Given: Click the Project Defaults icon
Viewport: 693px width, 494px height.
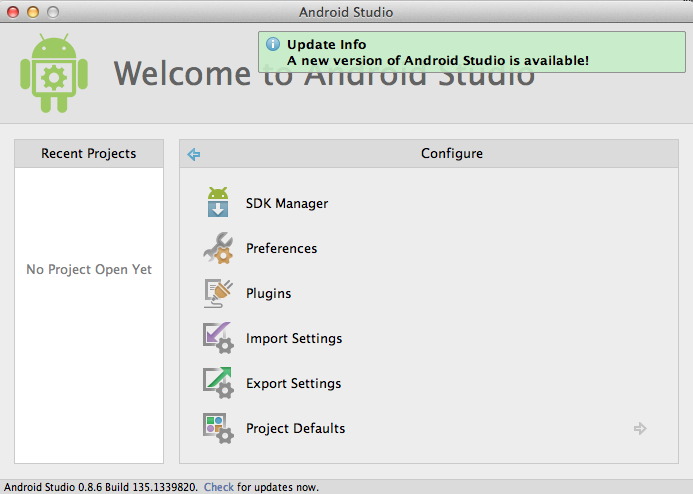Looking at the screenshot, I should click(218, 428).
